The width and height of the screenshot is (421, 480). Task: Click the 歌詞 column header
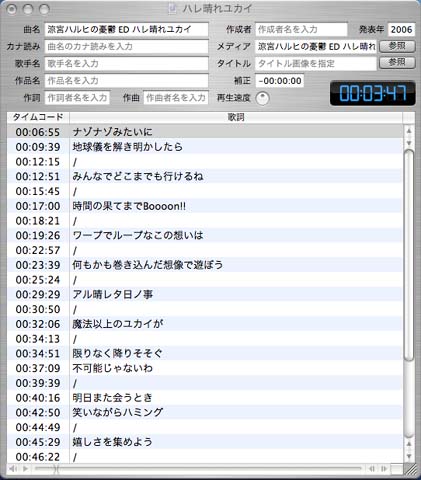pyautogui.click(x=236, y=117)
